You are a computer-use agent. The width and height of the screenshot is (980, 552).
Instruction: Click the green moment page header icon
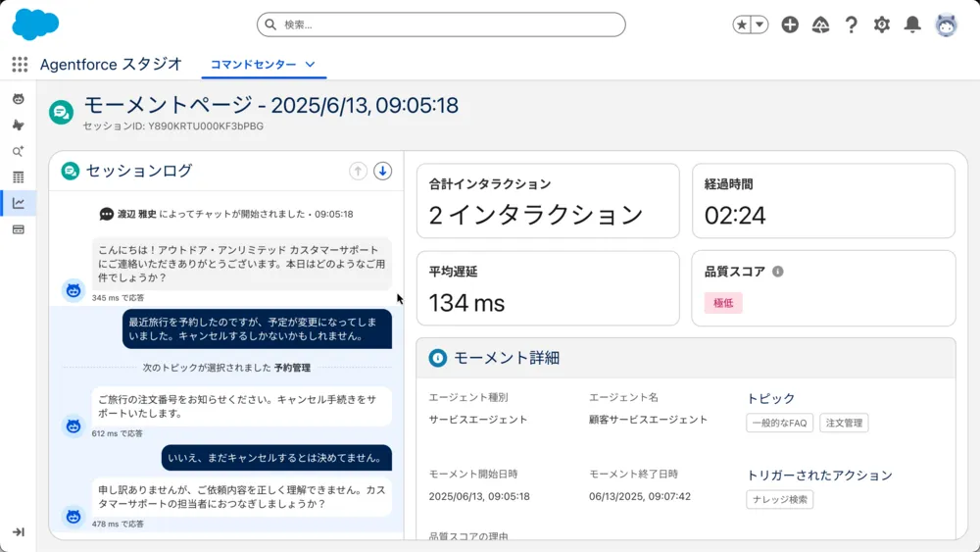click(61, 113)
